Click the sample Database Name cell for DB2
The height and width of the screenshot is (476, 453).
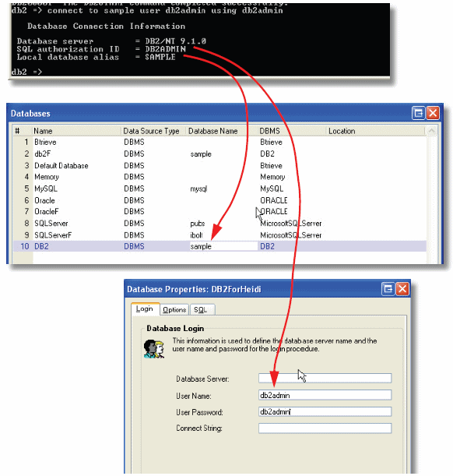click(223, 246)
